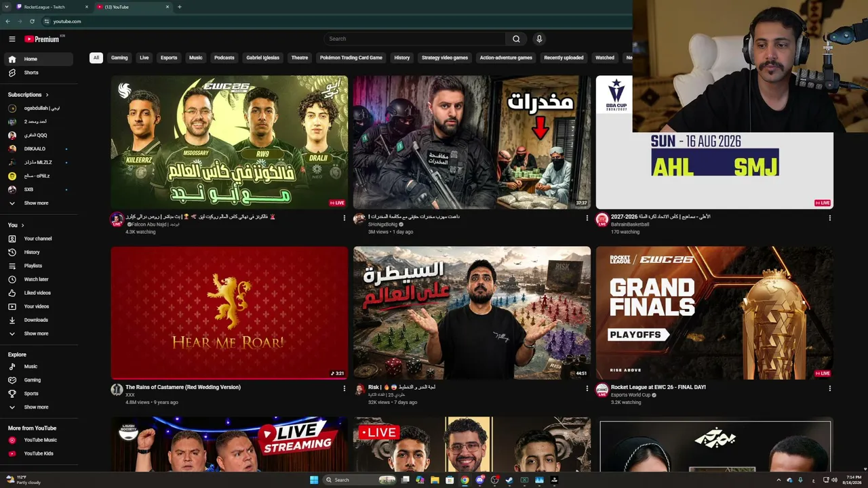This screenshot has width=868, height=488.
Task: Open Esports World Cup channel link
Action: pyautogui.click(x=631, y=394)
